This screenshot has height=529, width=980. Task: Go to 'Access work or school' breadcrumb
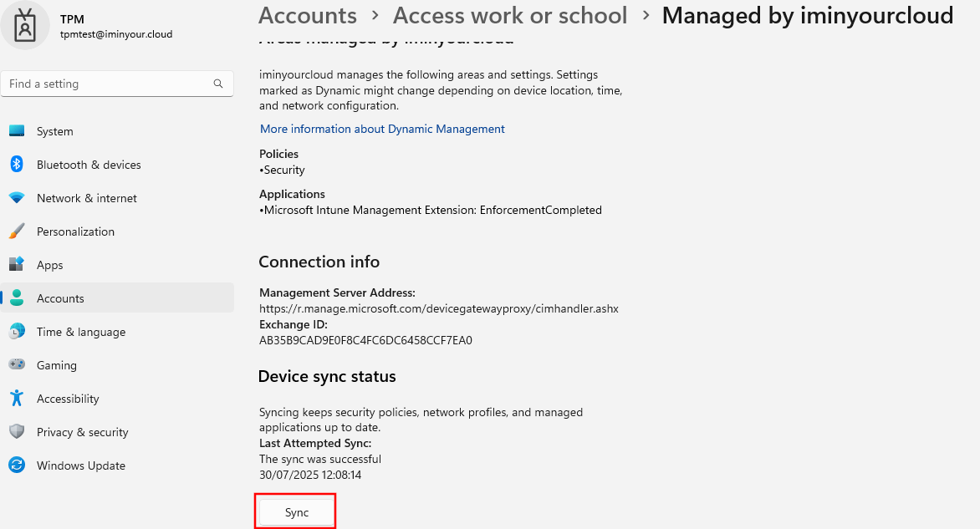coord(509,16)
